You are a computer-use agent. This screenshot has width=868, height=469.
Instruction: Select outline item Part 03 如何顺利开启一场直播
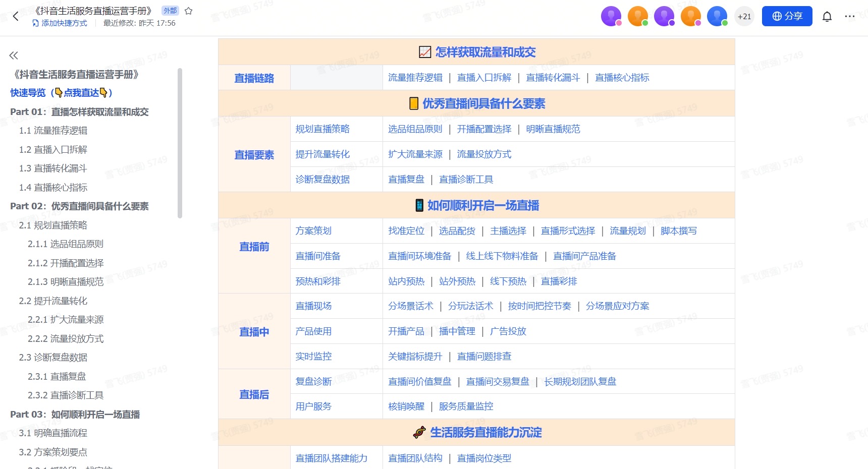[75, 415]
